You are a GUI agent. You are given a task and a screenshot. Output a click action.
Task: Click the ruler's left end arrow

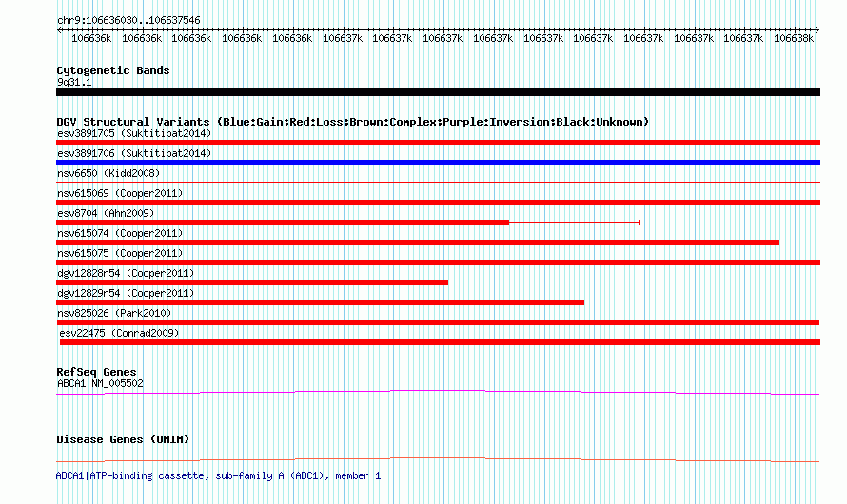(x=59, y=29)
